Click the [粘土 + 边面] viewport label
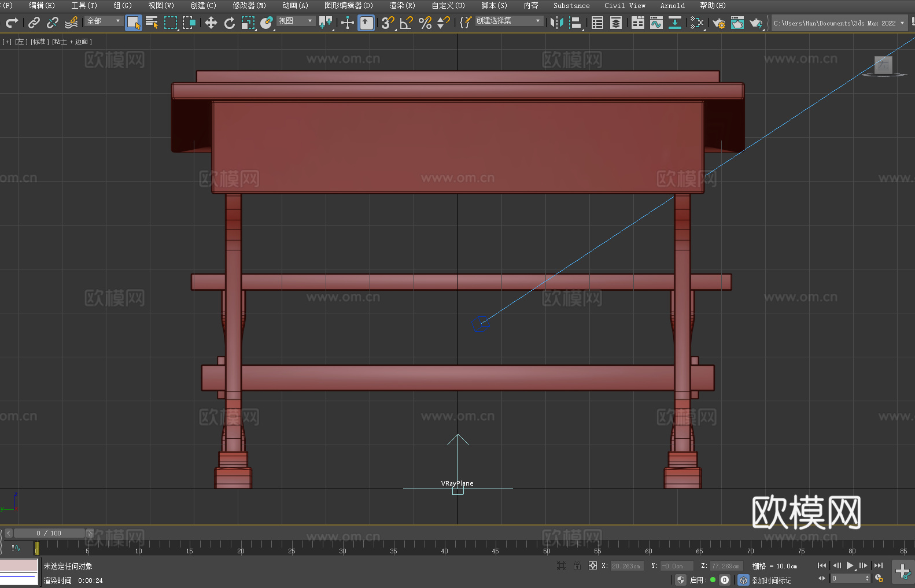Screen dimensions: 915x588 pos(72,42)
